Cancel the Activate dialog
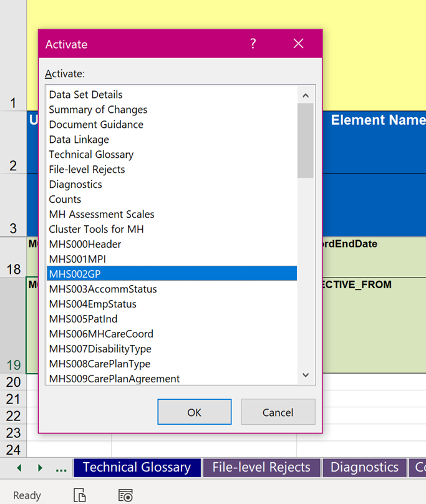 (x=278, y=412)
